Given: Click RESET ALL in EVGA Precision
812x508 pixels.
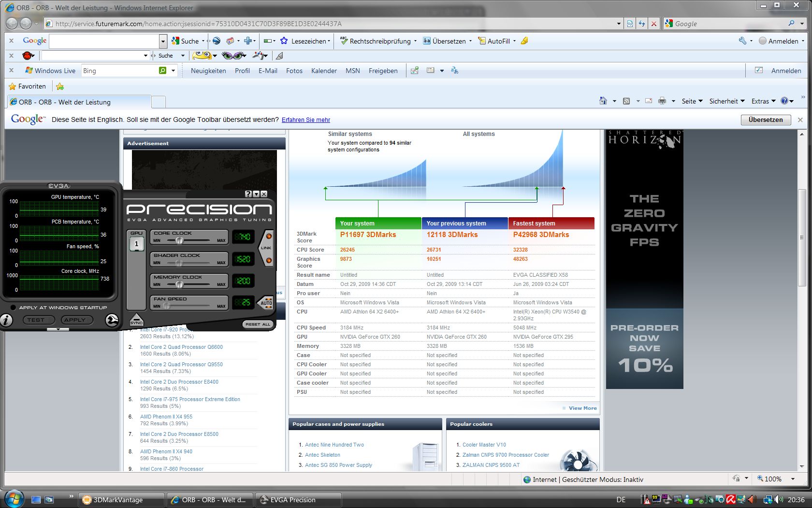Looking at the screenshot, I should pos(258,324).
